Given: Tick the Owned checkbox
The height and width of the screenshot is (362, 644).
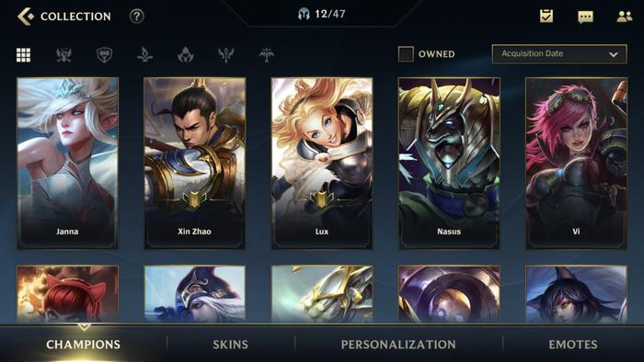Looking at the screenshot, I should (x=406, y=54).
